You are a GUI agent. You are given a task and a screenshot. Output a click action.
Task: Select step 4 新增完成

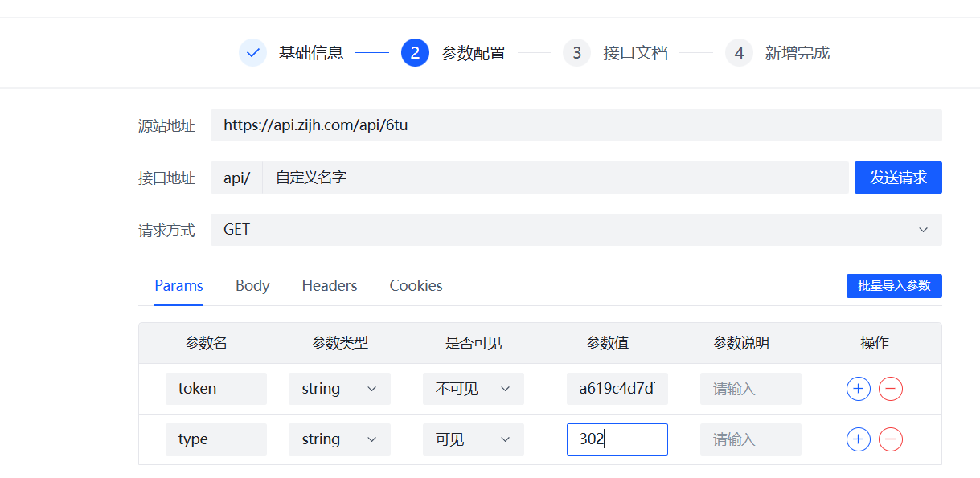coord(738,52)
